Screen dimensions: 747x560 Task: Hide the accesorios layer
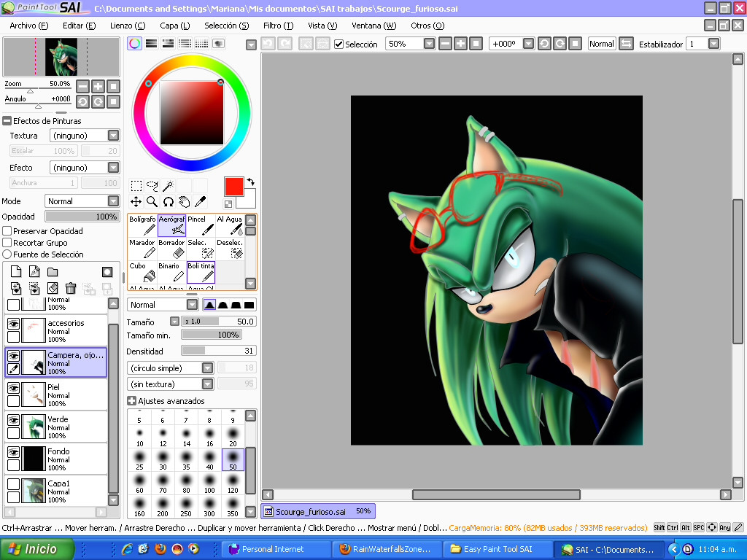pyautogui.click(x=13, y=324)
